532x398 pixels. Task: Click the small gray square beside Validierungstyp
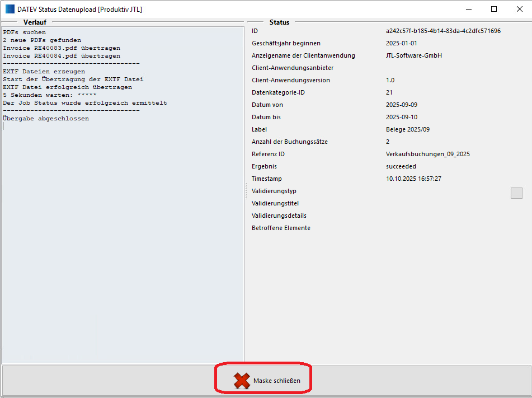516,193
